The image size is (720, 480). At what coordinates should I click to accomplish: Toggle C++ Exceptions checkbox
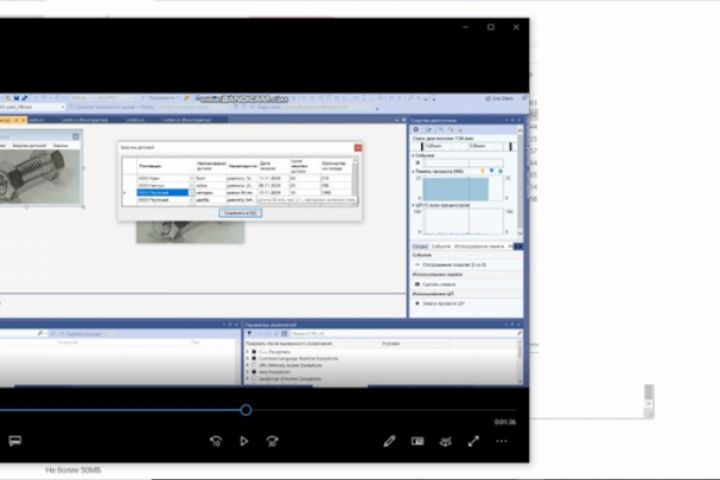pos(254,352)
